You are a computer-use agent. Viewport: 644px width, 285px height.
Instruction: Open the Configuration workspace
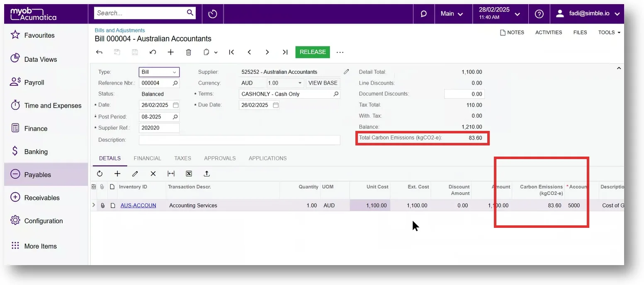click(46, 221)
